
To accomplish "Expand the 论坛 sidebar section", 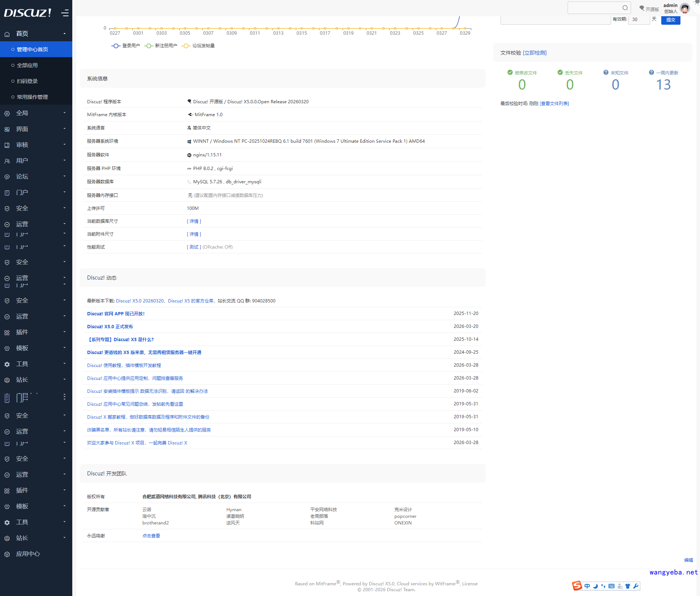I will pos(36,177).
